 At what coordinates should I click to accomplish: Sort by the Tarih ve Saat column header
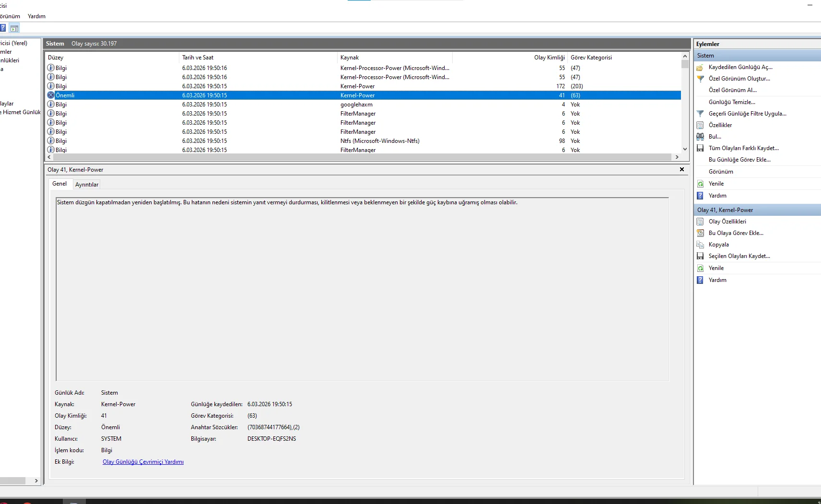click(258, 58)
